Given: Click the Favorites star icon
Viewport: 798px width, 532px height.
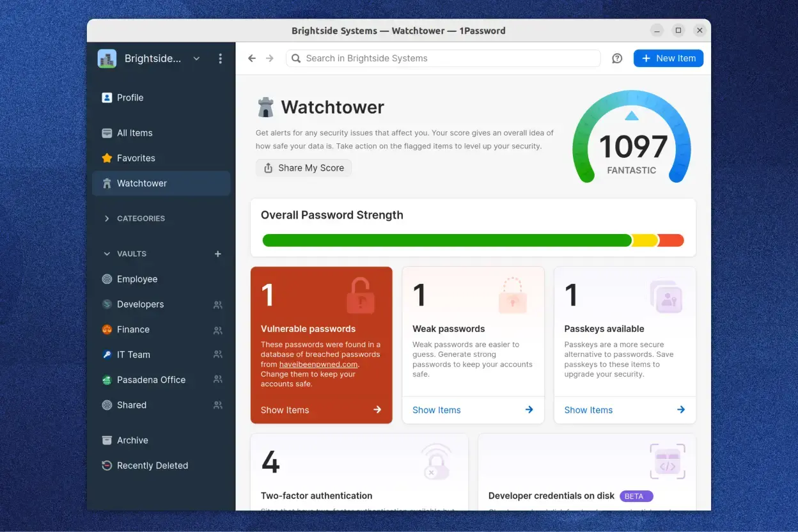Looking at the screenshot, I should [x=106, y=158].
